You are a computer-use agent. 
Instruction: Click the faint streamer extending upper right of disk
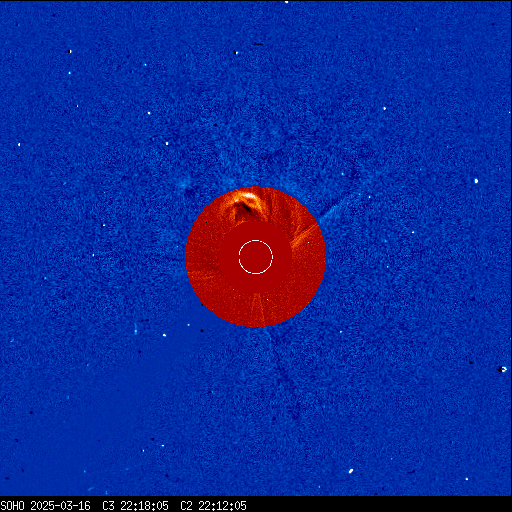[333, 211]
